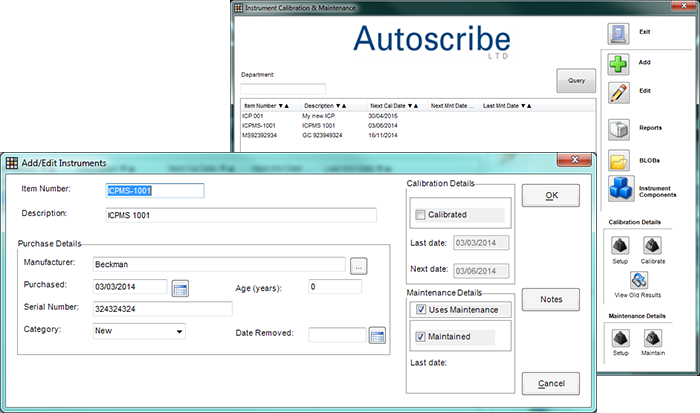Click calibration Last date field 03/03/2014
The height and width of the screenshot is (413, 700).
481,243
